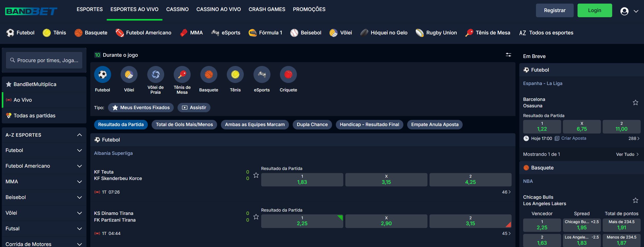Open the account dropdown chevron
Image resolution: width=644 pixels, height=247 pixels.
pos(636,11)
